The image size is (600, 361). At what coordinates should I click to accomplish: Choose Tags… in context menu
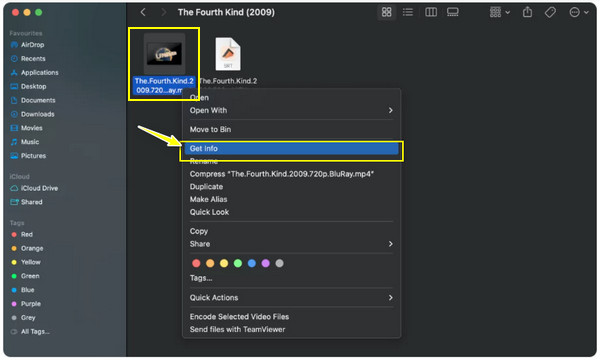(x=291, y=278)
